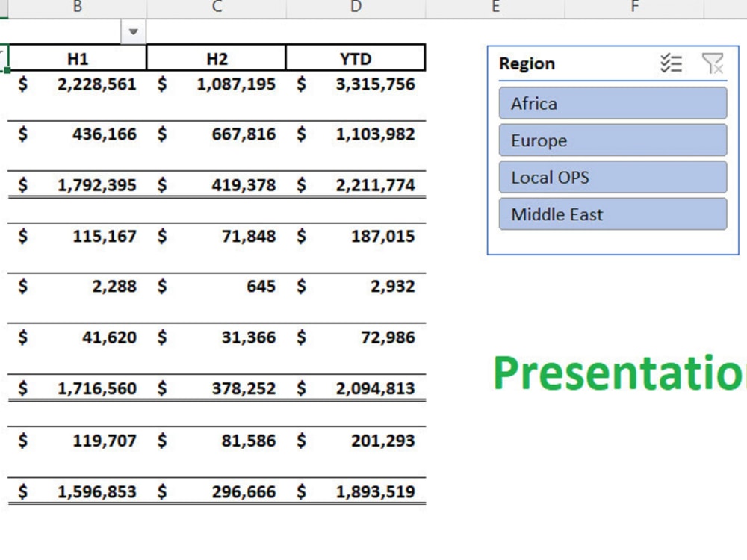Select the cell with 1,893,519

tap(356, 491)
